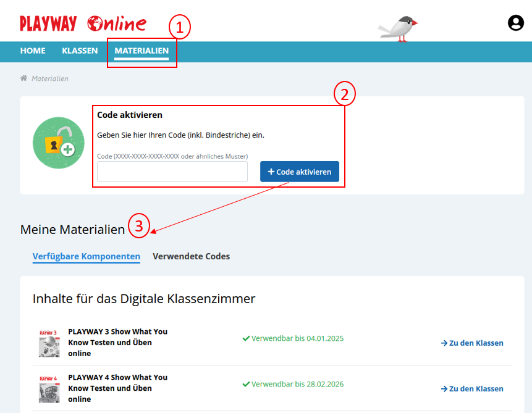The image size is (532, 413).
Task: Open Zu den Klassen for Playway 4
Action: click(472, 389)
